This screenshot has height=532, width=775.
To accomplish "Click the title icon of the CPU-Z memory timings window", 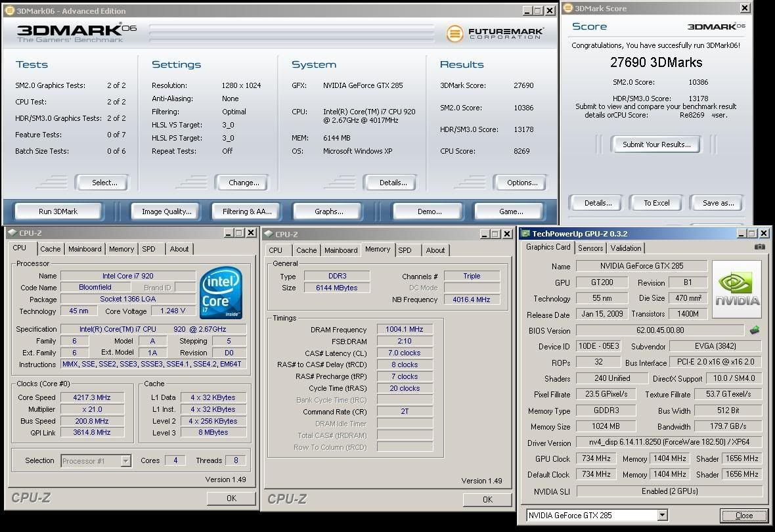I will (x=269, y=234).
